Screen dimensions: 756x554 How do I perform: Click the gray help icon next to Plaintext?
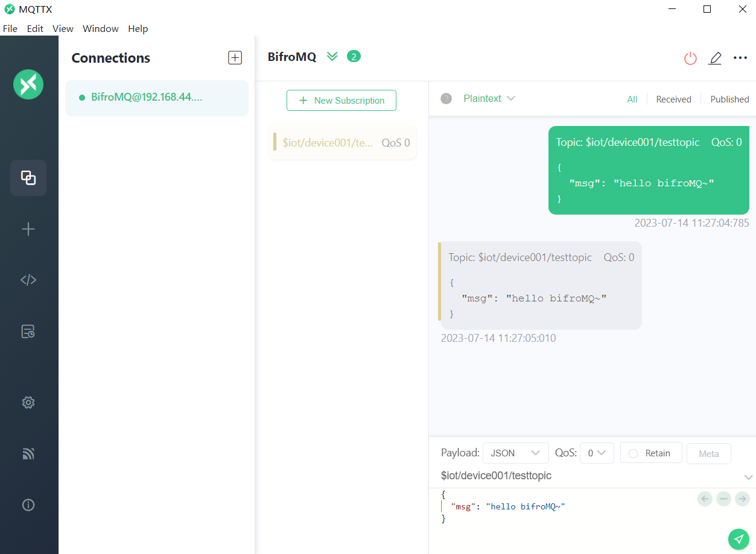click(x=446, y=98)
